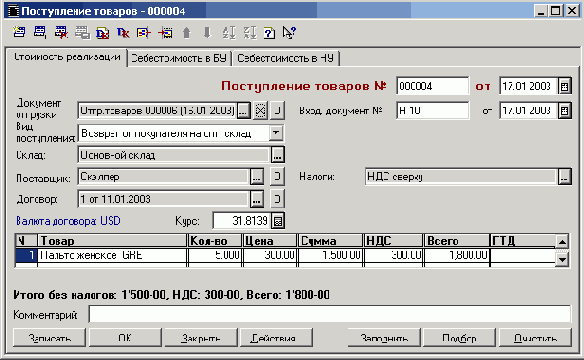Screen dimensions: 584x360
Task: Click the Подбор button
Action: pyautogui.click(x=459, y=337)
